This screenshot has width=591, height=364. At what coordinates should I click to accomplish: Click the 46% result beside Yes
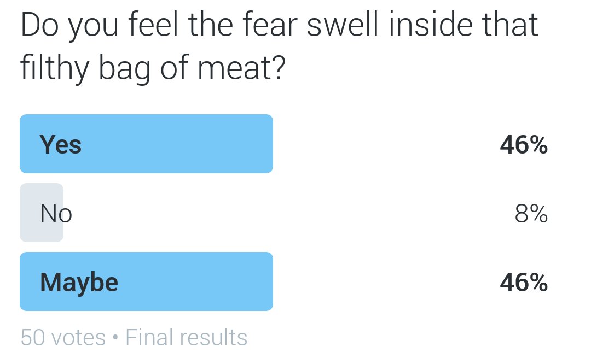coord(524,144)
